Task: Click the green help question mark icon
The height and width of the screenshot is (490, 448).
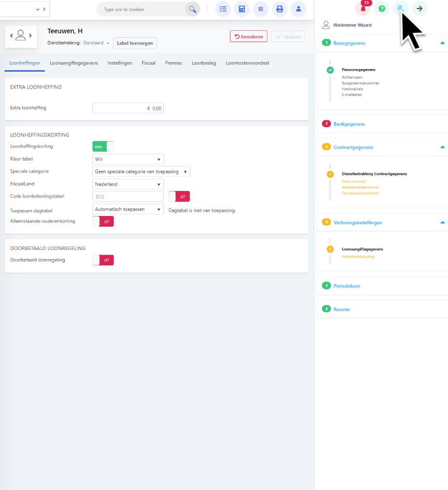Action: click(x=382, y=9)
